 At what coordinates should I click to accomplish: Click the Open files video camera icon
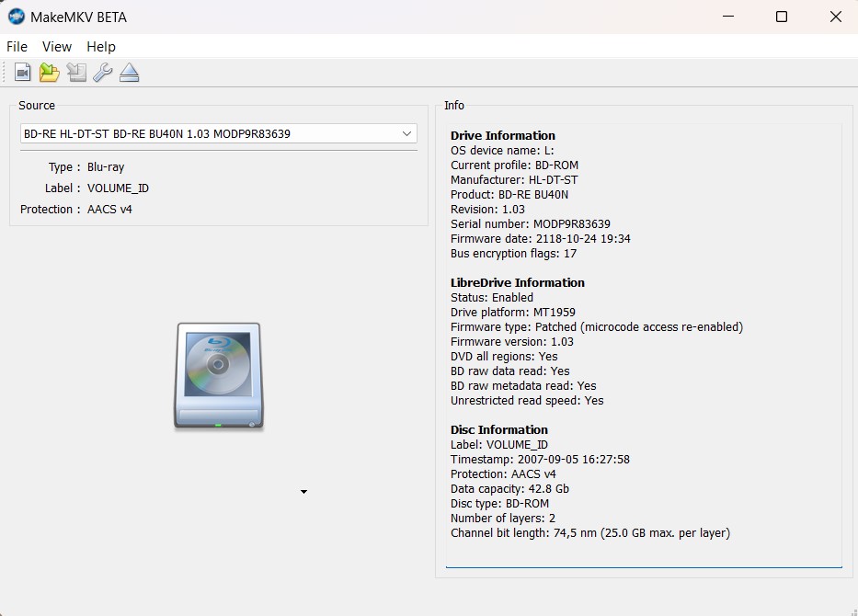pos(22,73)
